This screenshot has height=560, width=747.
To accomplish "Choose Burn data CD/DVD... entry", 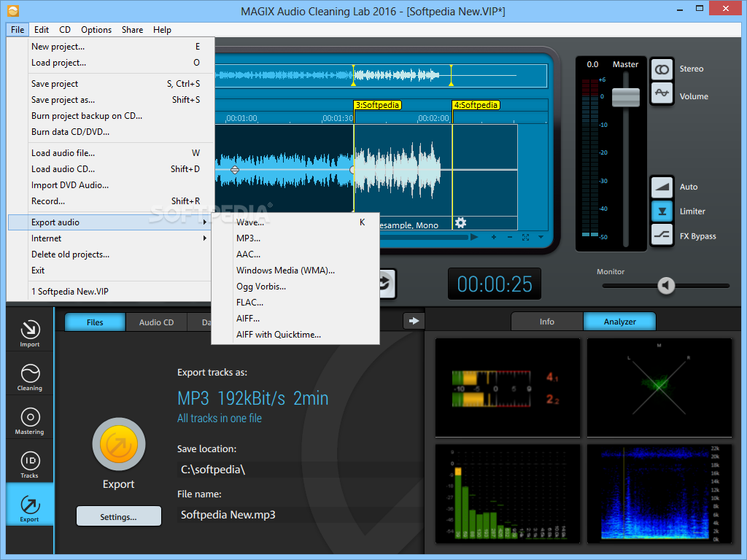I will [111, 132].
